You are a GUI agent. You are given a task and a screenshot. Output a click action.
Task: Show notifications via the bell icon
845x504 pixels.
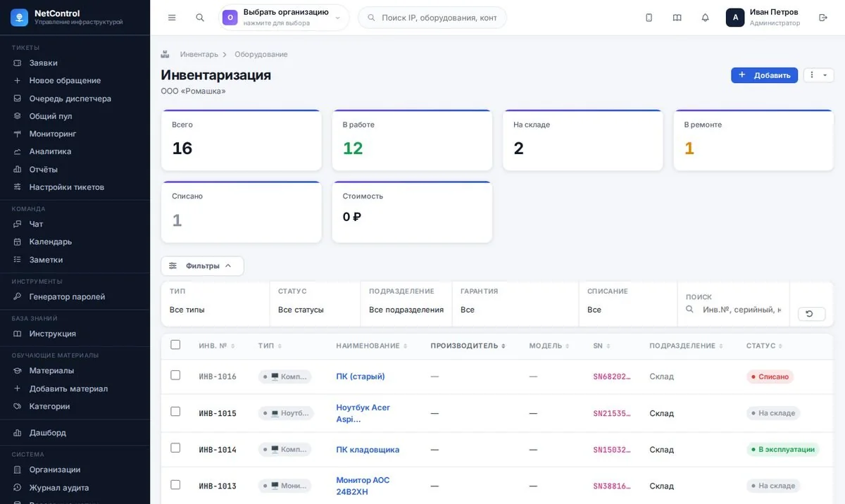[x=706, y=18]
